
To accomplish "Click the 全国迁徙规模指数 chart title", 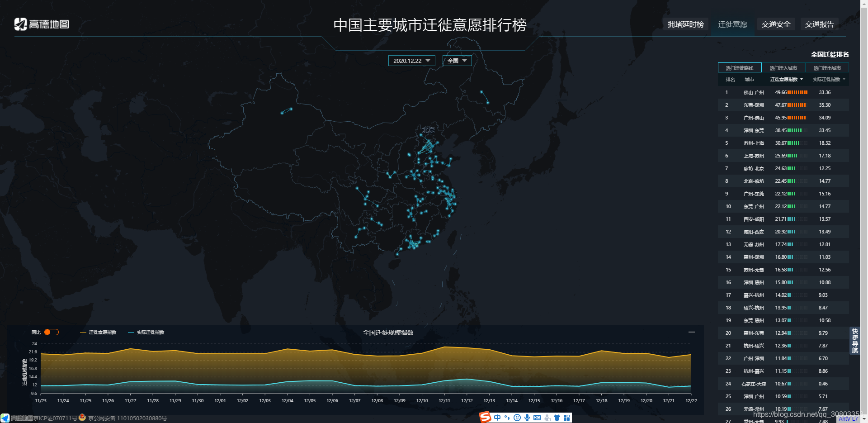I will click(x=388, y=333).
